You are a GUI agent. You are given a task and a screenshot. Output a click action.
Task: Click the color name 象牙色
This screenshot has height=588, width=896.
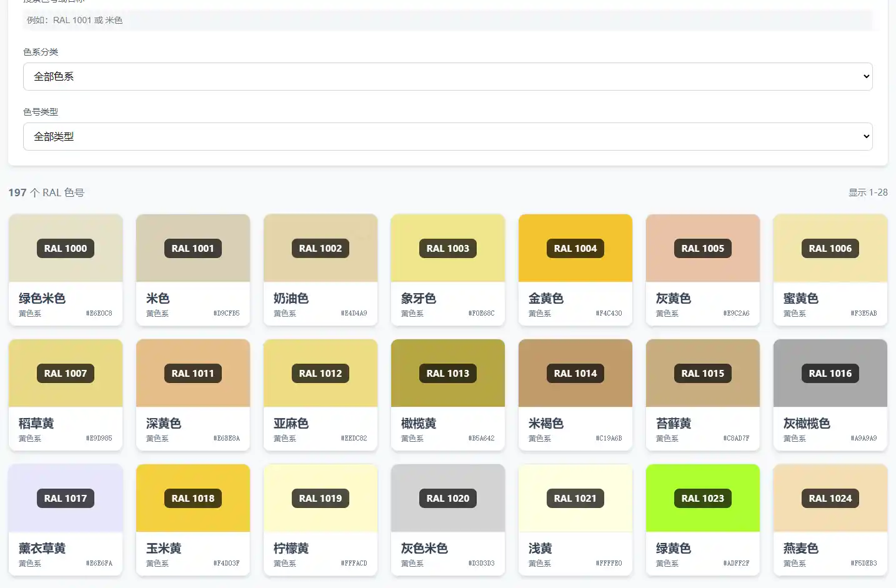pyautogui.click(x=419, y=299)
